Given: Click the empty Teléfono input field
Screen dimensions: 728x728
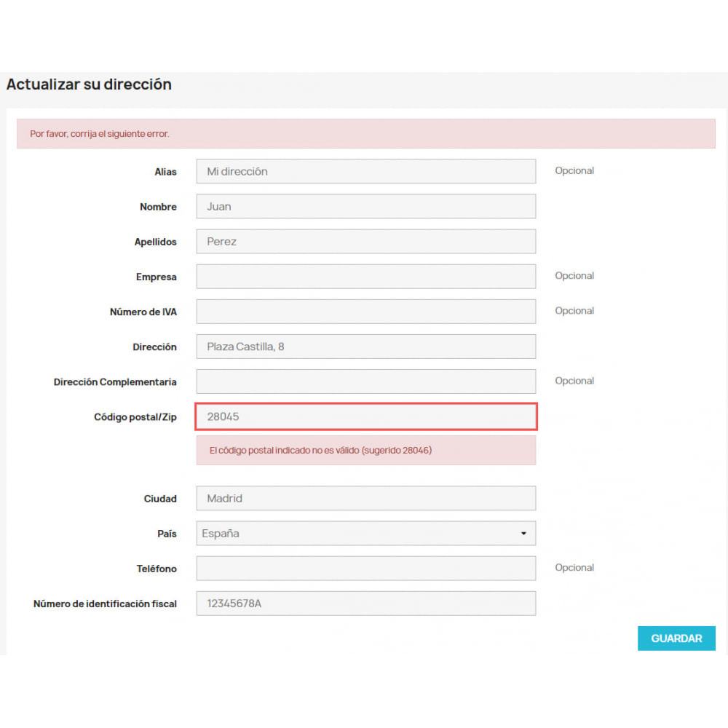Looking at the screenshot, I should pos(365,569).
